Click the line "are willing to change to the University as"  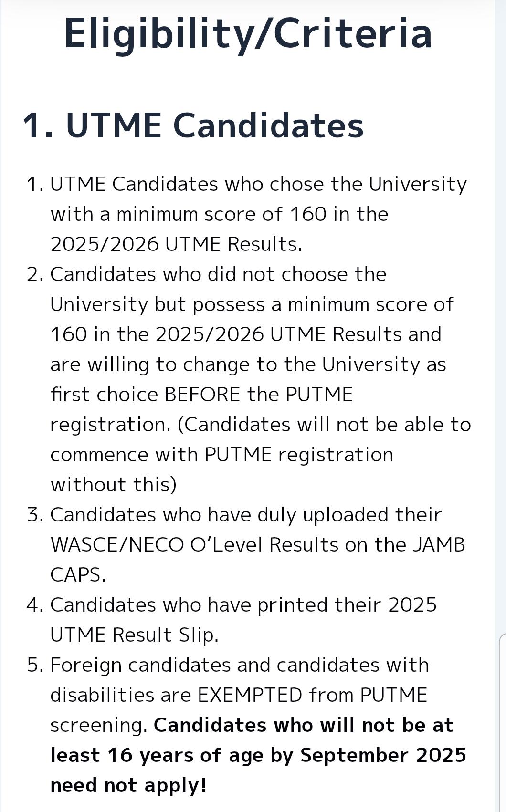(248, 364)
